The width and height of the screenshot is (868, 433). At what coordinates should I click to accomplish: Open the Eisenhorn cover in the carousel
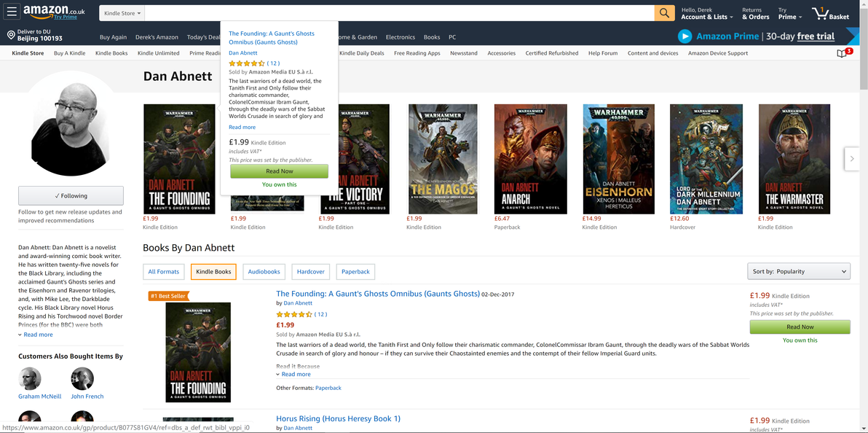click(618, 159)
